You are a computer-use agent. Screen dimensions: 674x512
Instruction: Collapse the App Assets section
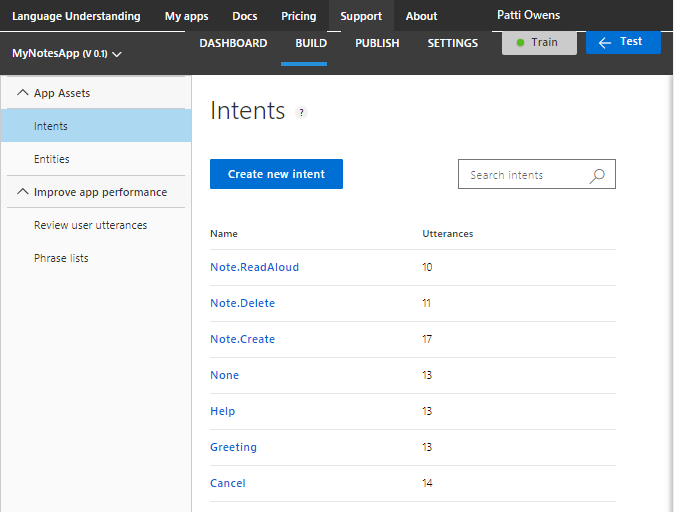click(23, 93)
